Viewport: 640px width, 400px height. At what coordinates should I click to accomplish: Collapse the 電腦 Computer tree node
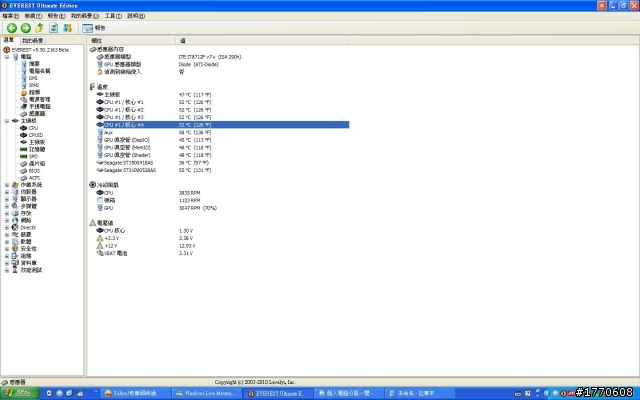point(7,57)
